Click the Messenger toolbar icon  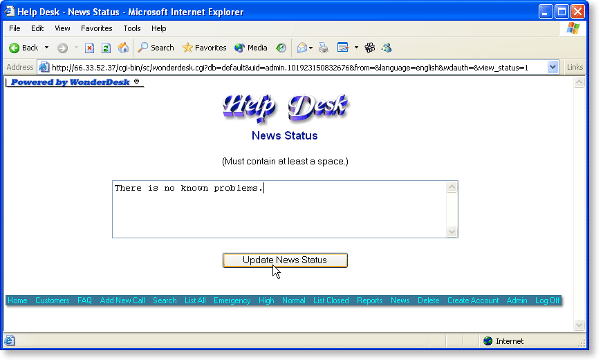point(387,48)
